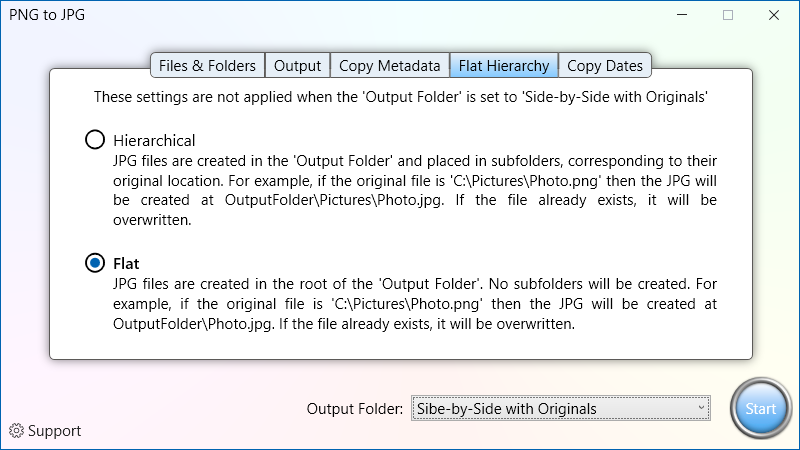
Task: Click the 'Output Folder:' label
Action: [355, 408]
